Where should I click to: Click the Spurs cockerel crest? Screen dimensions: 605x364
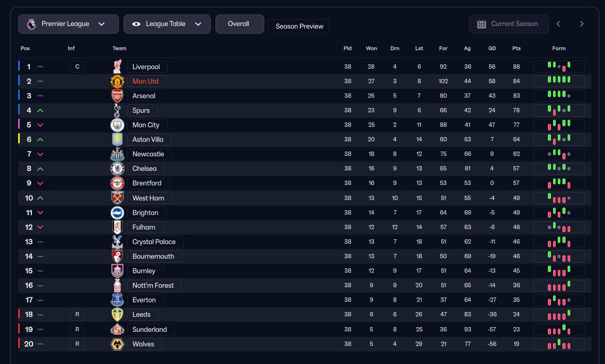click(x=118, y=110)
